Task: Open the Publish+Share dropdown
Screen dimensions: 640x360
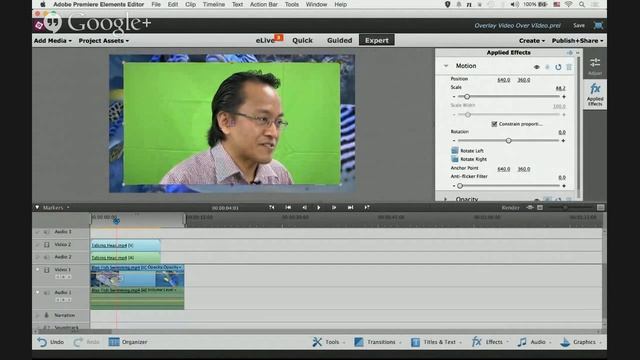Action: [x=578, y=41]
